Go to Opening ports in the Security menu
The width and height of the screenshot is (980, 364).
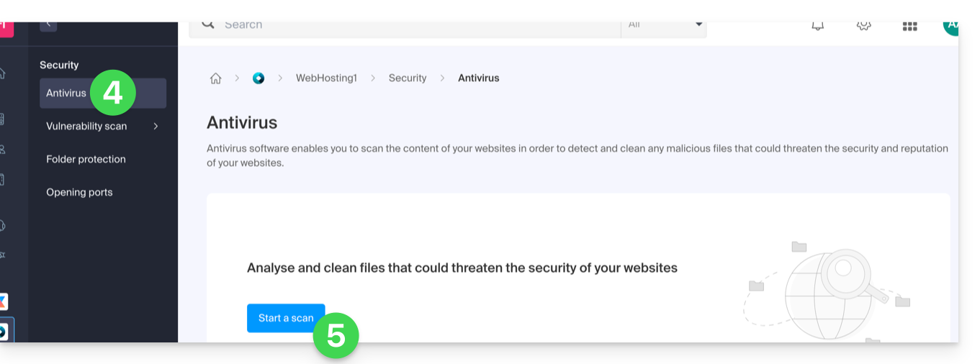pos(79,193)
